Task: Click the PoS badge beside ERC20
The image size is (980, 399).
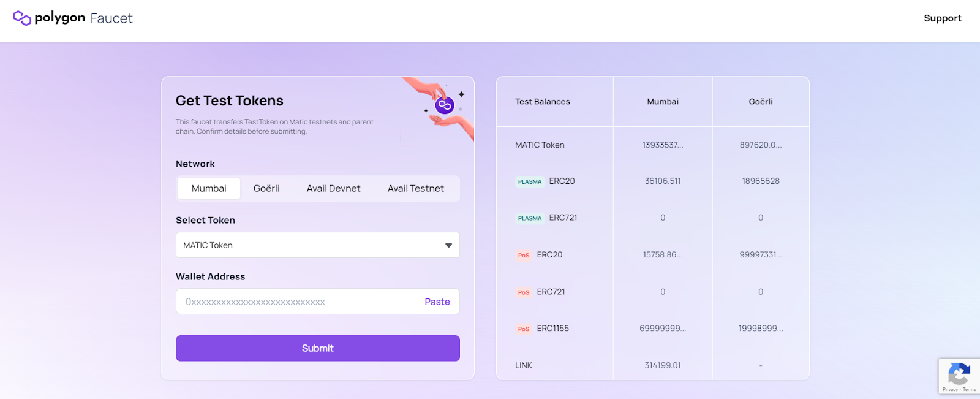Action: tap(524, 255)
